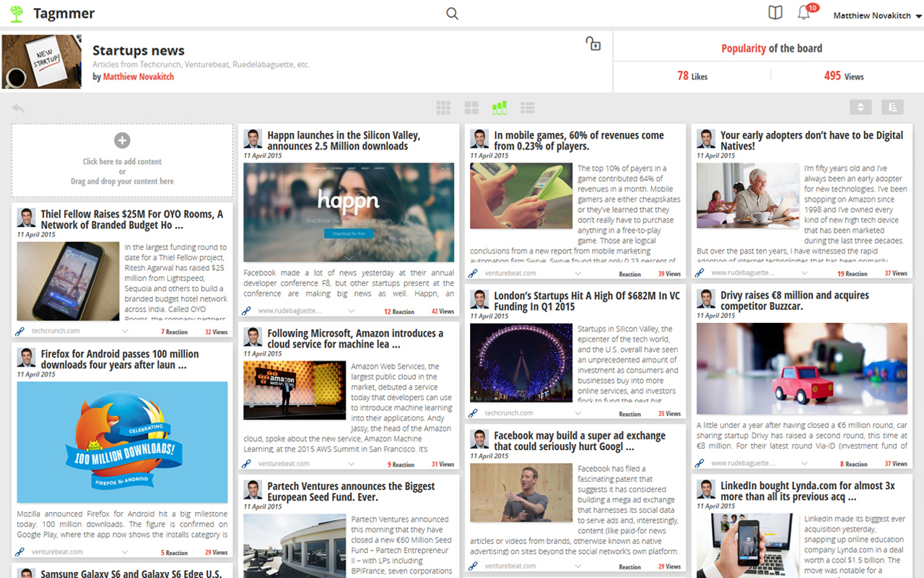924x578 pixels.
Task: Select the green column layout view
Action: click(500, 108)
